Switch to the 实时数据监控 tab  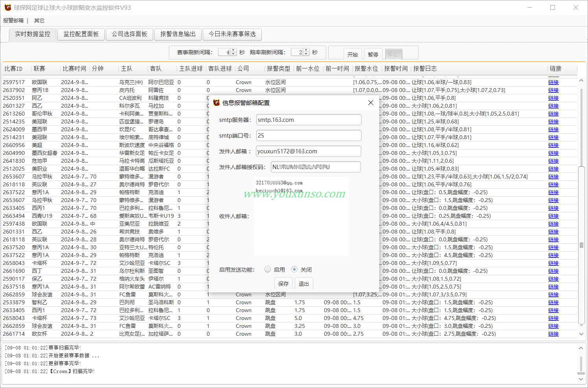33,34
